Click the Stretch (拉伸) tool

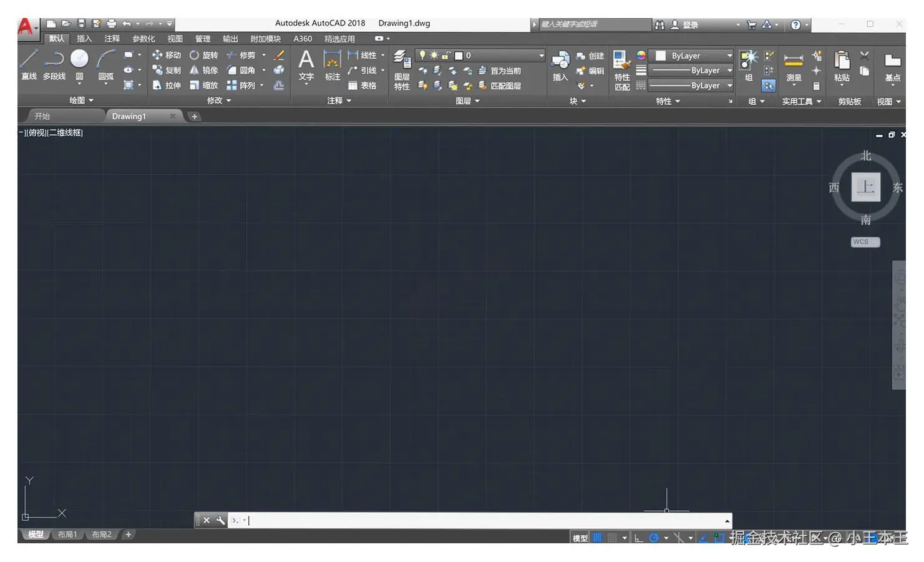pyautogui.click(x=167, y=85)
